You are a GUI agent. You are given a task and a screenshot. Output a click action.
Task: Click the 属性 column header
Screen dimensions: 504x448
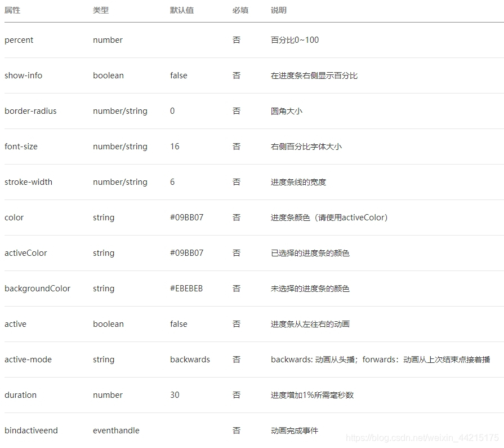point(11,10)
